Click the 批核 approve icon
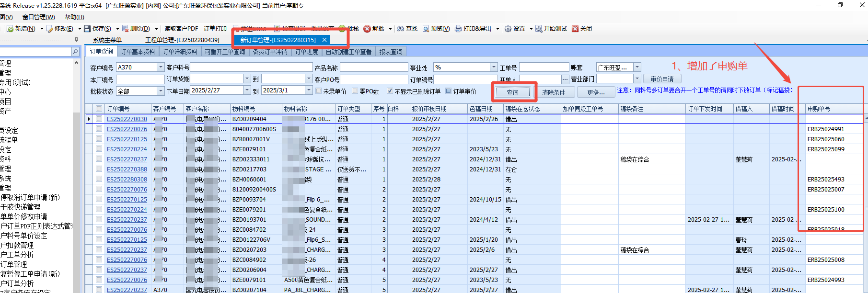868x293 pixels. coord(342,29)
